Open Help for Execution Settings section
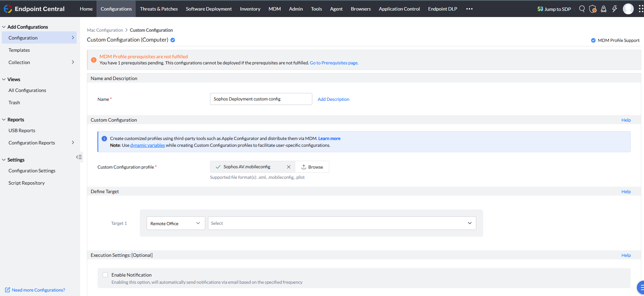Screen dimensions: 644x296 (626, 255)
